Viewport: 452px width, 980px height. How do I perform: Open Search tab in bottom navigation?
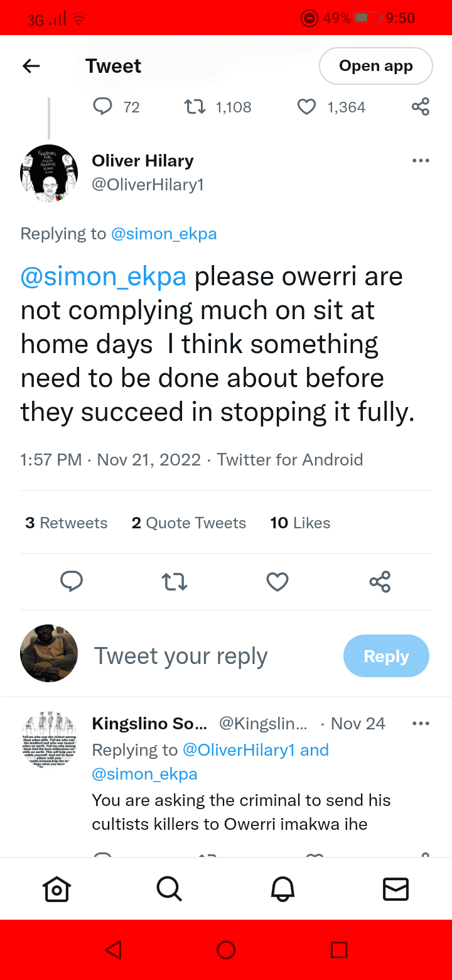(169, 889)
